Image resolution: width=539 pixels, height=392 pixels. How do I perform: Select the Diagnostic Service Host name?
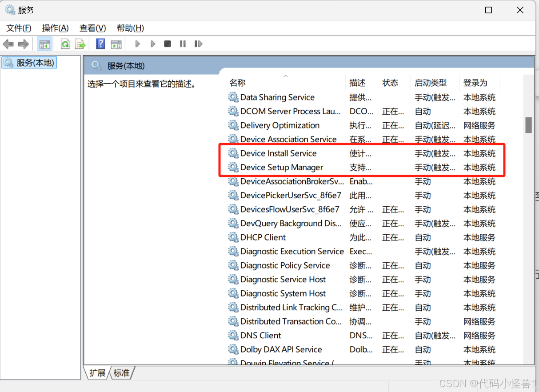tap(283, 280)
